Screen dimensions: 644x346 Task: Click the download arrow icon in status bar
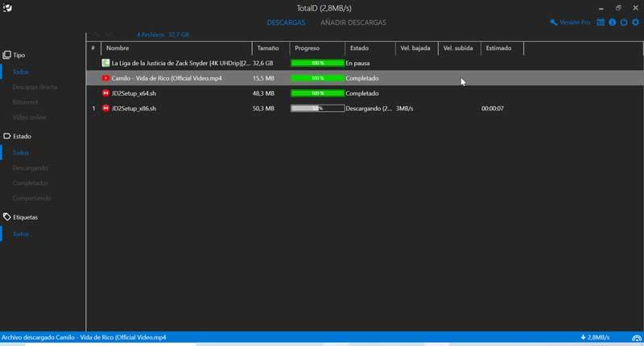pos(583,337)
